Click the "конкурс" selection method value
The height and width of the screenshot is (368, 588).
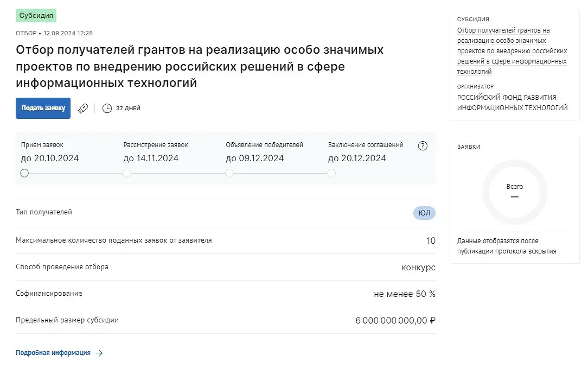418,268
